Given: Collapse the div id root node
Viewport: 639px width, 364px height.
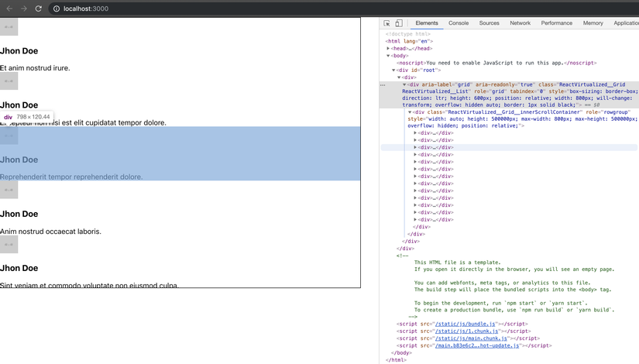Looking at the screenshot, I should [x=394, y=70].
